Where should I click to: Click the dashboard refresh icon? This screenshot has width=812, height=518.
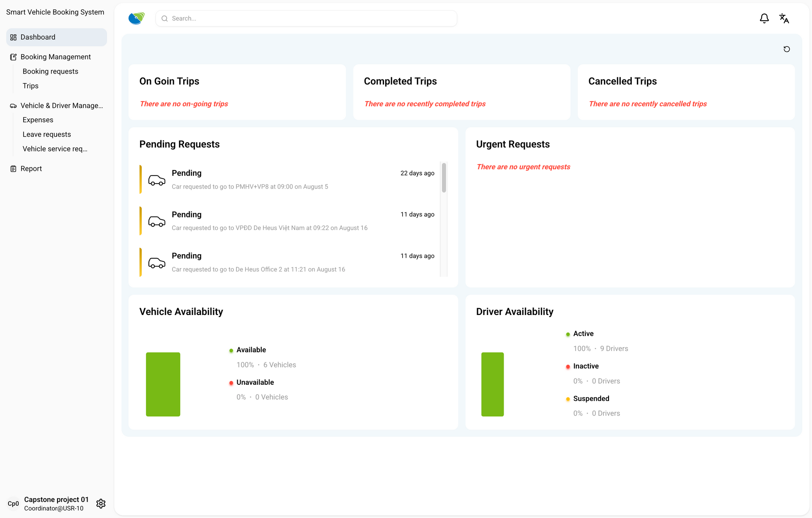tap(786, 49)
